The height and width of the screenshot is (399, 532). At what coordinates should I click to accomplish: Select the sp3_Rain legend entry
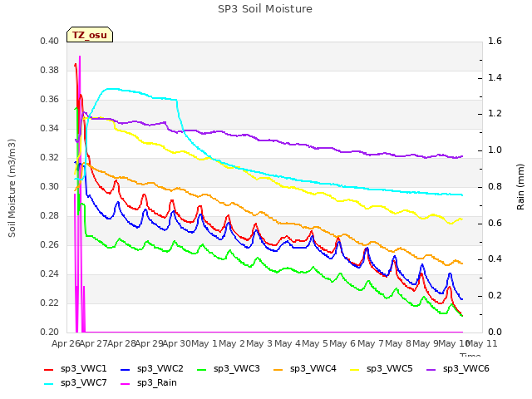(x=149, y=383)
